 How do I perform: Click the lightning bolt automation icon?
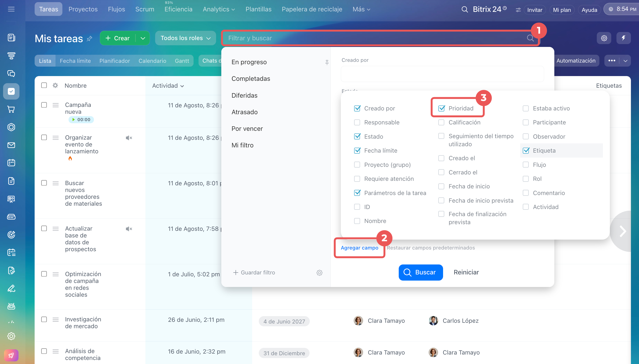tap(623, 38)
